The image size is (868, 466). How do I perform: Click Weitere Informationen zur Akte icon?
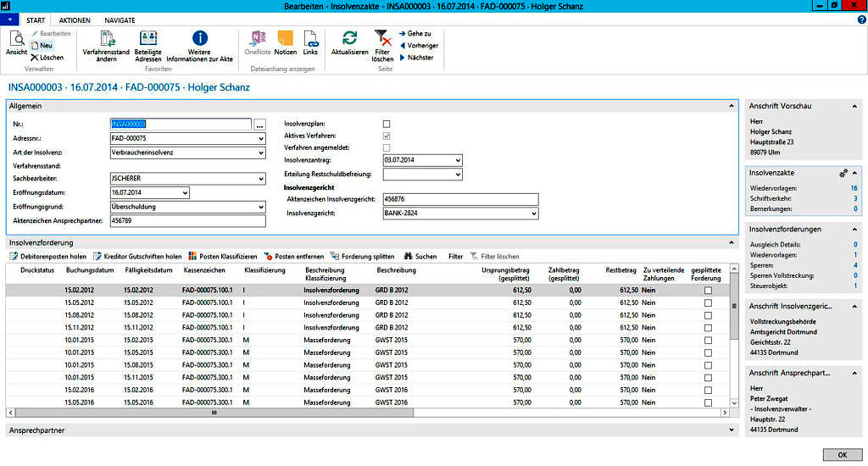click(x=199, y=38)
